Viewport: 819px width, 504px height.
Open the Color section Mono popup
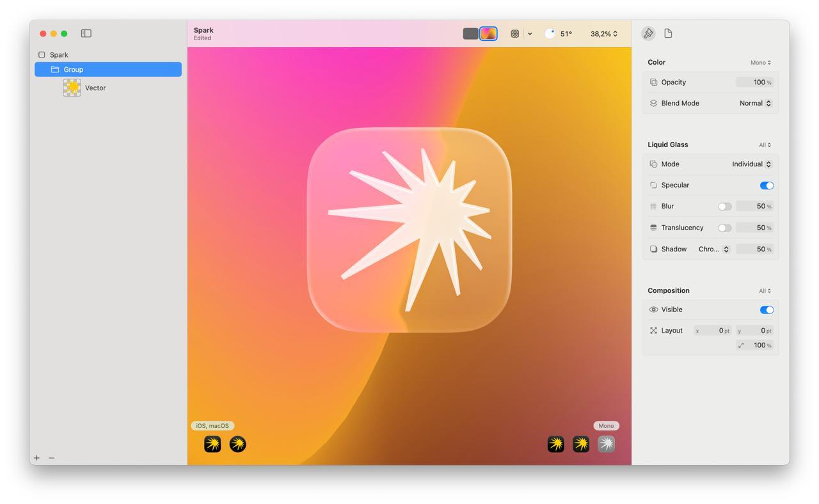pos(761,63)
